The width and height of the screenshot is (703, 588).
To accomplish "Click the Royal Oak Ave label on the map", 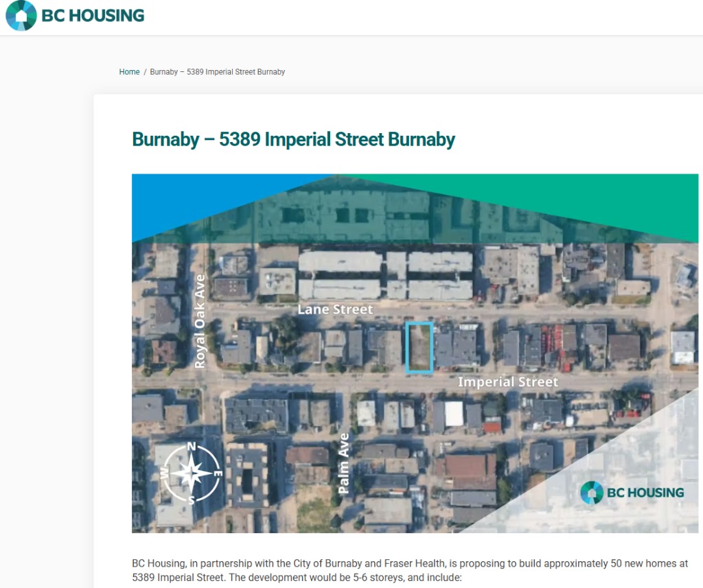I will point(200,321).
